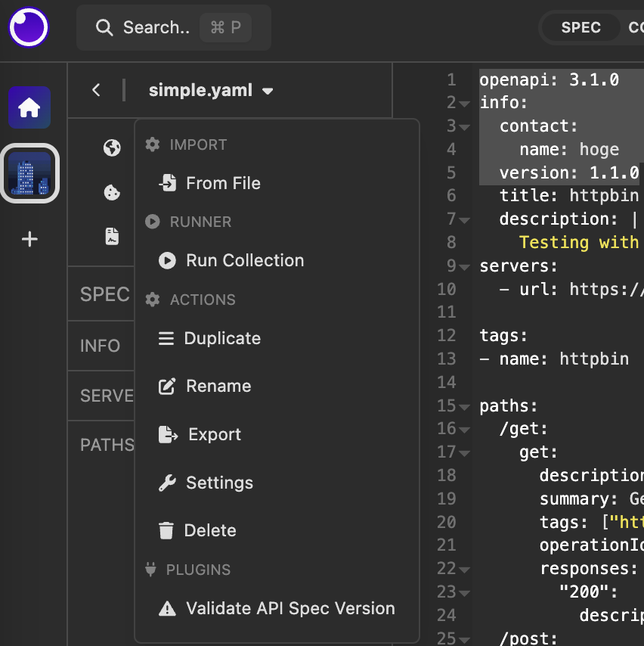Click the Search field
The image size is (644, 646).
pos(174,27)
